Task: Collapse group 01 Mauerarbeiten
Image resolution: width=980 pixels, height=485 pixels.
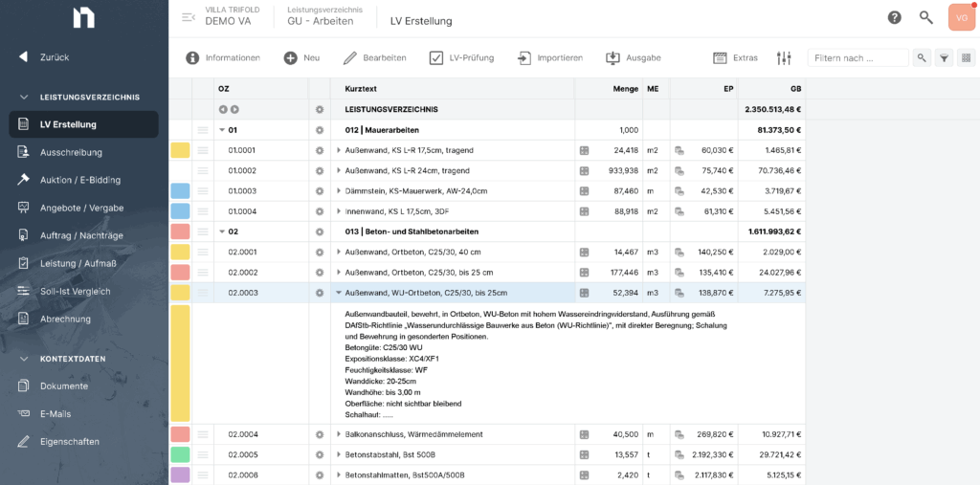Action: (x=222, y=130)
